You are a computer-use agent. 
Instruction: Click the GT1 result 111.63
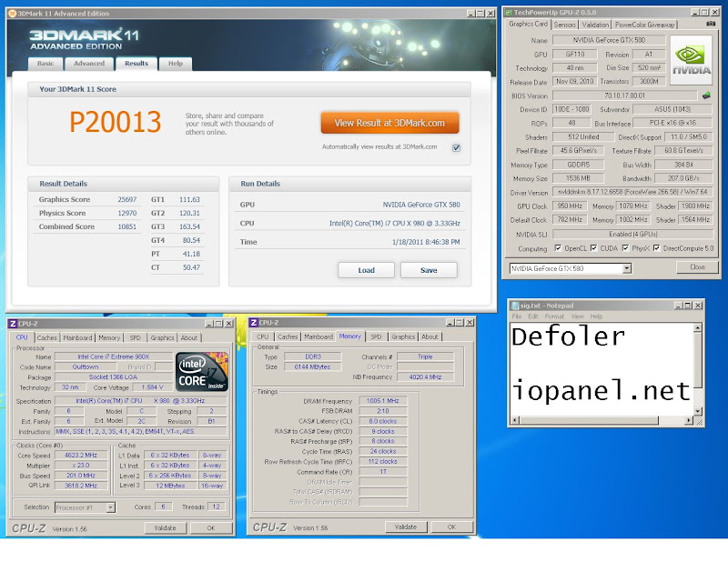[x=189, y=199]
